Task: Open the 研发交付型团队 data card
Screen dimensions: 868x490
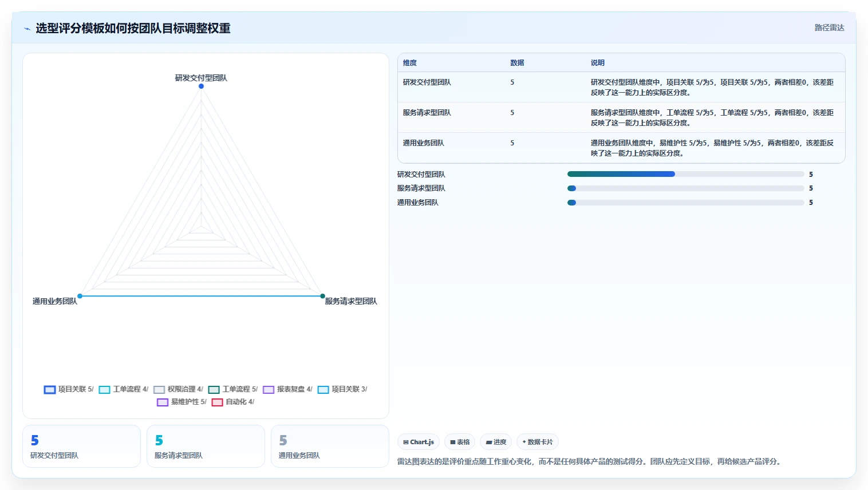Action: [81, 446]
